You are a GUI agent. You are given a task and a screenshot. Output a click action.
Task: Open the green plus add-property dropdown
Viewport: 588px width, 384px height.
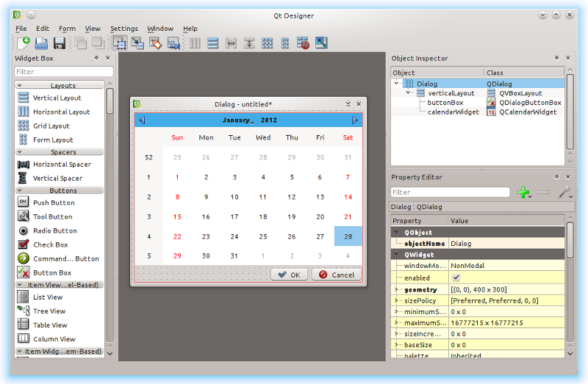[x=524, y=192]
